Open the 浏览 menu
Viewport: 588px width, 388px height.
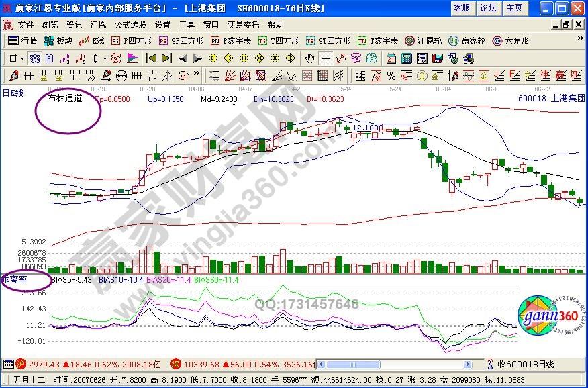click(50, 25)
